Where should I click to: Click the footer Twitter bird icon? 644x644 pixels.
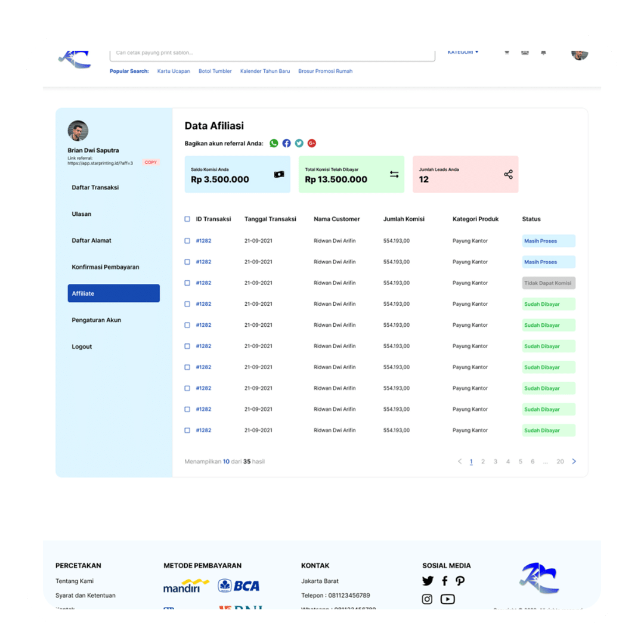pyautogui.click(x=428, y=581)
